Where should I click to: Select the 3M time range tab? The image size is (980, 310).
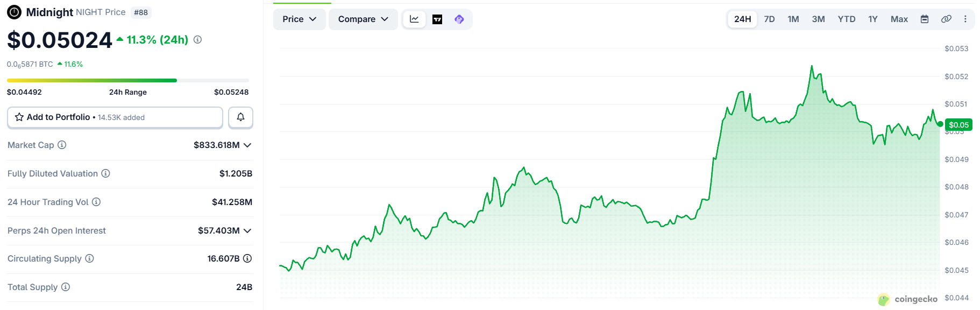pos(819,19)
